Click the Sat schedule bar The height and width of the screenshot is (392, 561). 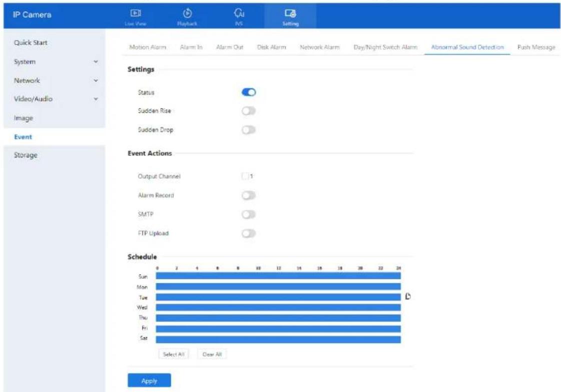click(278, 339)
